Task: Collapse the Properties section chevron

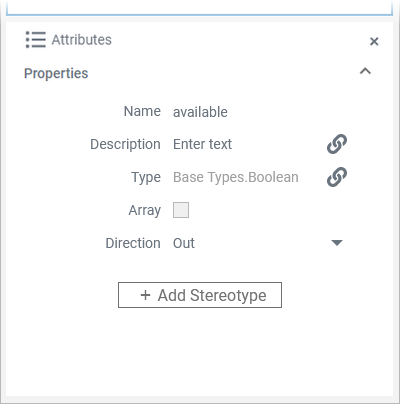Action: 365,71
